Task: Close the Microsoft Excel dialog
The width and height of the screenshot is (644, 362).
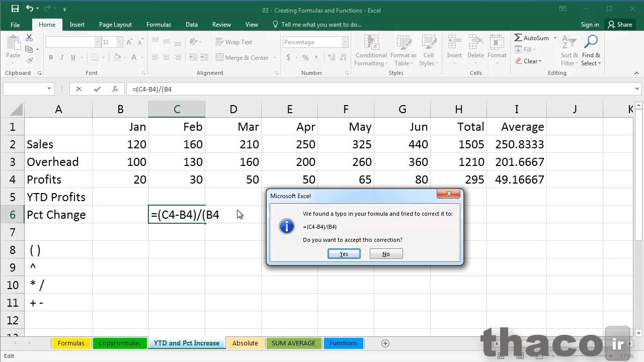Action: (x=448, y=194)
